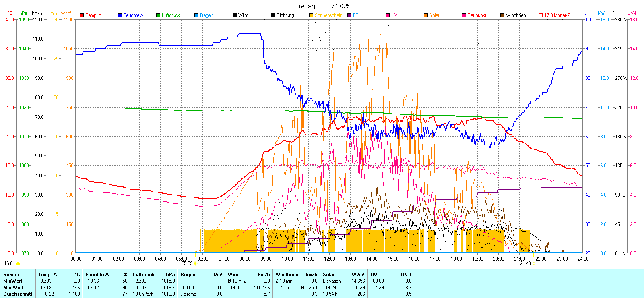Click the red Temp. A. legend swatch
Viewport: 644px width, 298px height.
pos(82,15)
